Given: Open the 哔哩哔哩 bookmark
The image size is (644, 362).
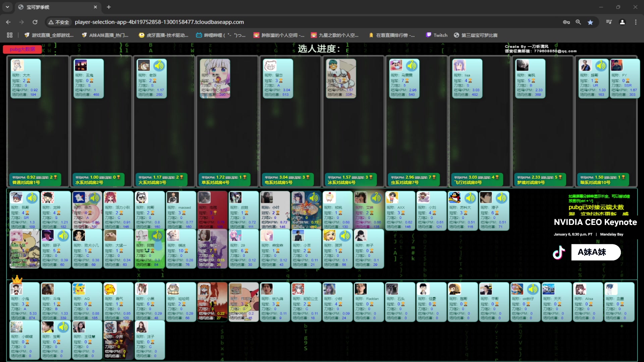Looking at the screenshot, I should click(x=221, y=35).
